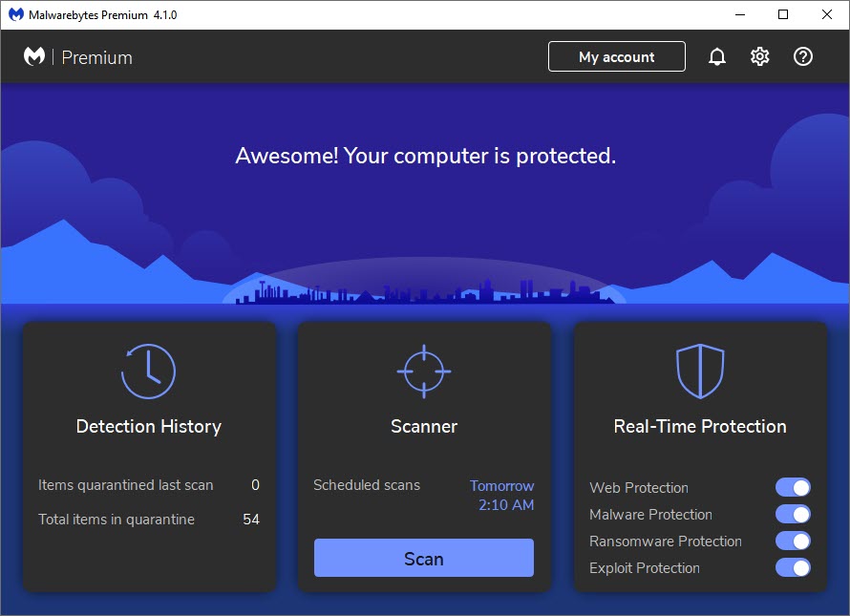Toggle Ransomware Protection off
This screenshot has width=850, height=616.
[x=793, y=541]
